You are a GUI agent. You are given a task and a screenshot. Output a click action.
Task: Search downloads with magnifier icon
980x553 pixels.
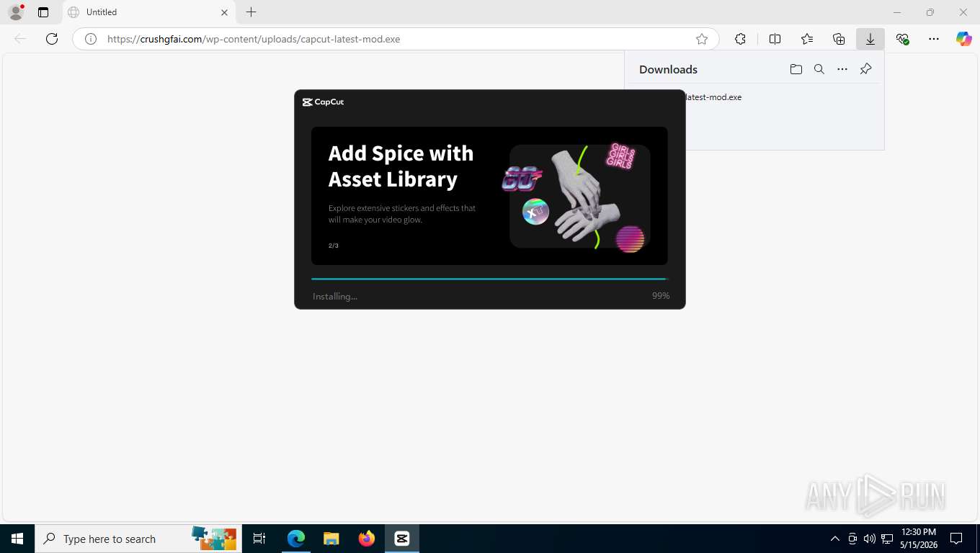pos(819,69)
